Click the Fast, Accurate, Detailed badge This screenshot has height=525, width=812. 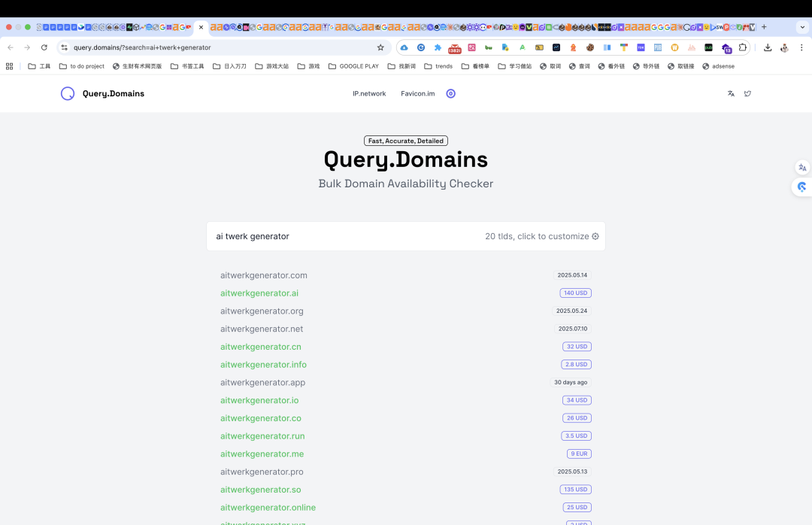tap(405, 141)
